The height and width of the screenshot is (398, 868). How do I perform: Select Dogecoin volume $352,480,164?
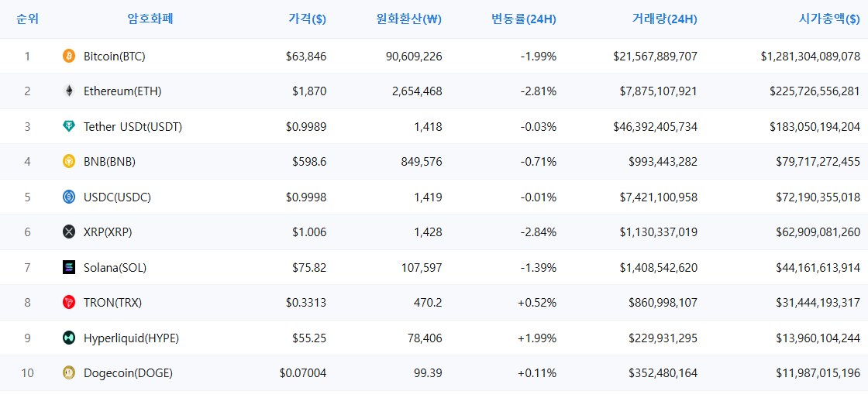click(x=663, y=373)
